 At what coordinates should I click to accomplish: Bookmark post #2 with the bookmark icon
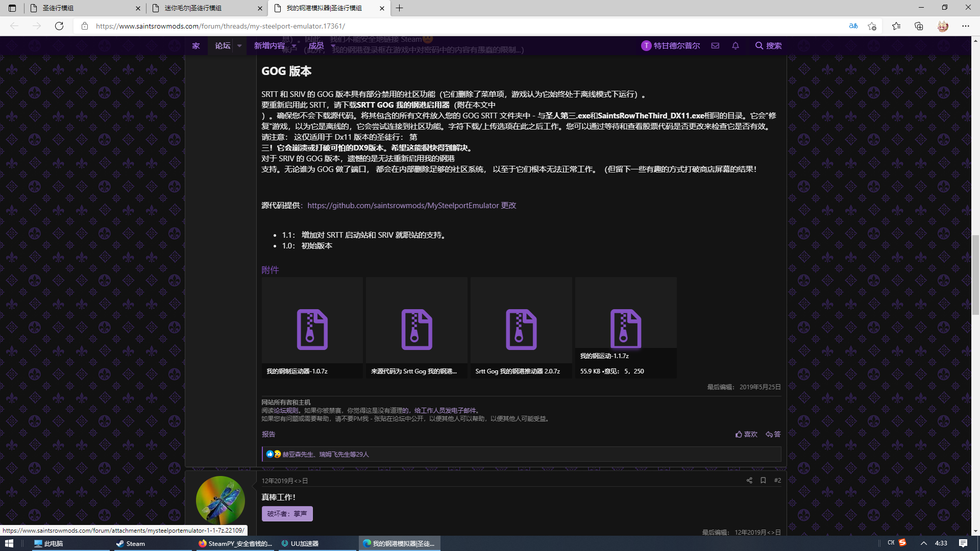(763, 480)
